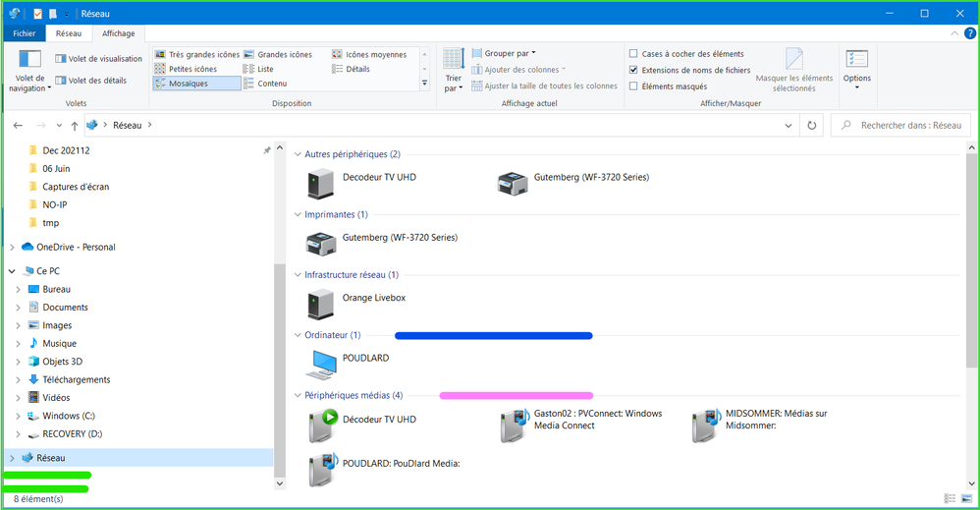Expand the Réseau tree node

click(x=12, y=458)
